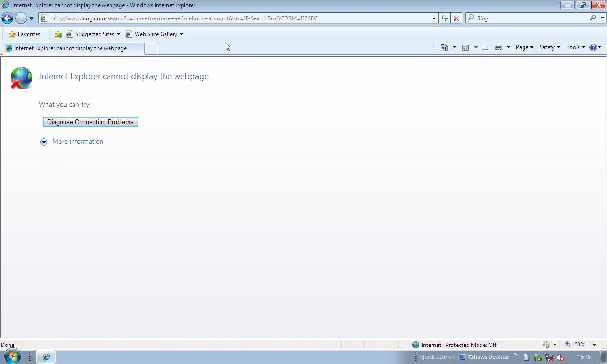Open the Favorites button
607x364 pixels.
(24, 34)
